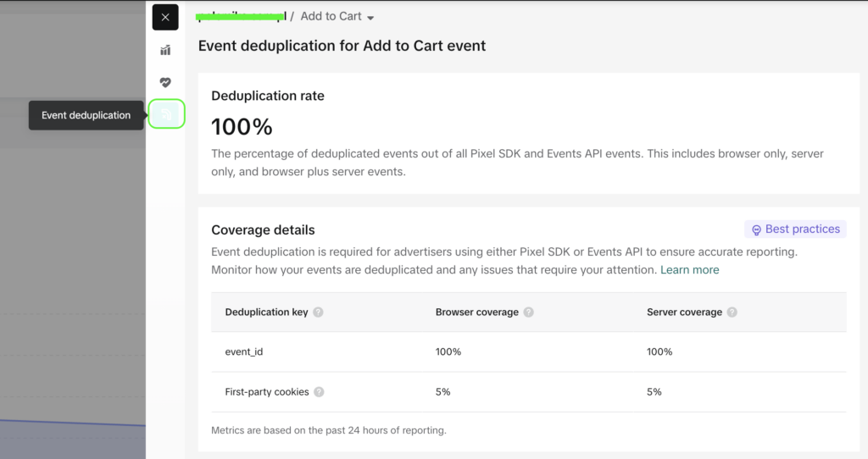Click the Coverage details heading
The height and width of the screenshot is (459, 868).
pos(263,230)
